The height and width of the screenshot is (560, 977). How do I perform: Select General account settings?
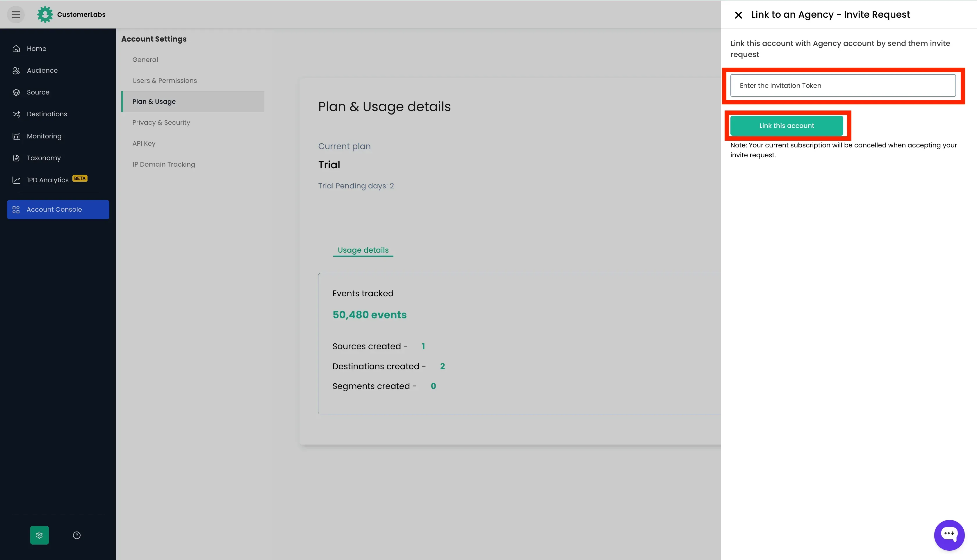click(x=145, y=60)
